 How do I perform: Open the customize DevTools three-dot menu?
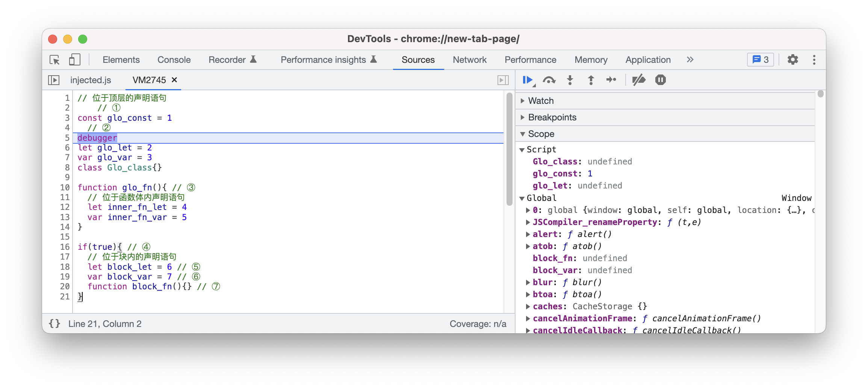814,60
